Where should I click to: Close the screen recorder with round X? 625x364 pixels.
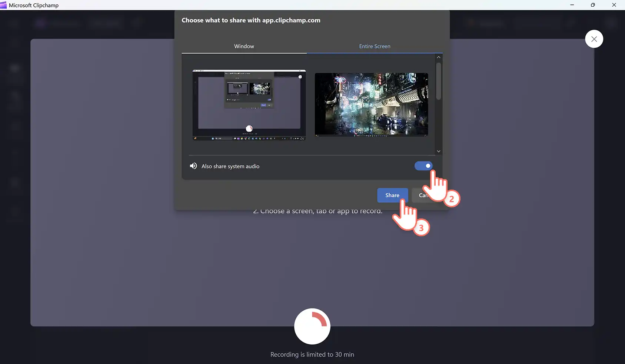click(594, 39)
